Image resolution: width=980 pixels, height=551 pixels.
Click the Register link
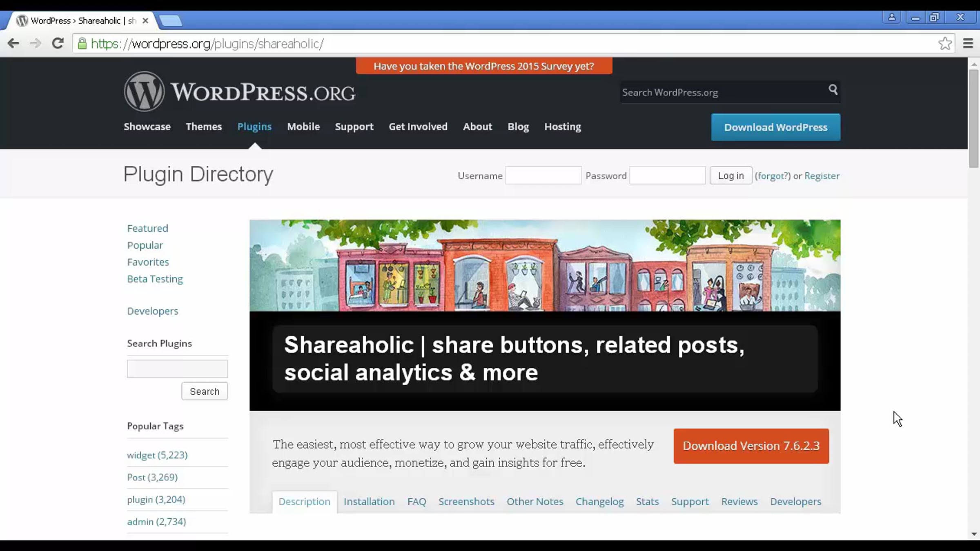click(822, 176)
